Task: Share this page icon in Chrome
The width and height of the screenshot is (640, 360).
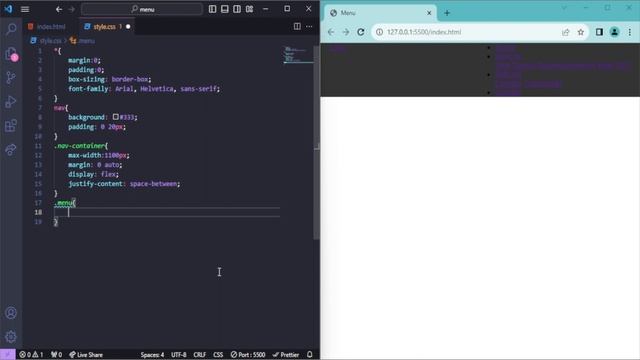Action: pos(566,32)
